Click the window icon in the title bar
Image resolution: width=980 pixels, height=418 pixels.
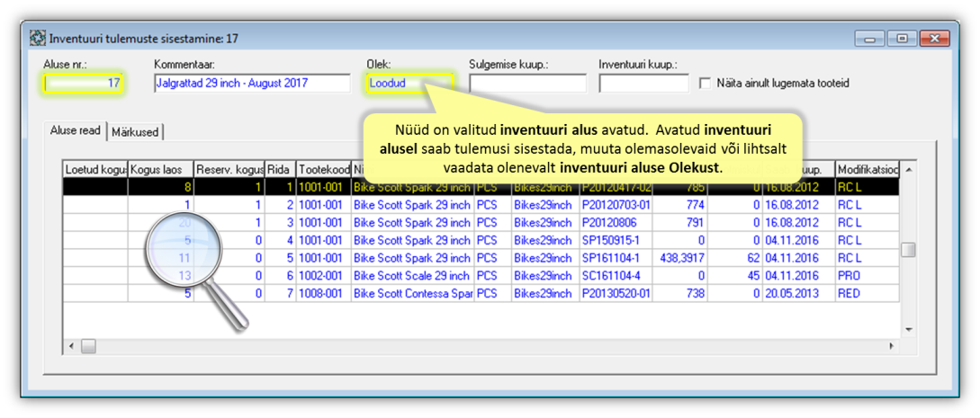coord(38,39)
